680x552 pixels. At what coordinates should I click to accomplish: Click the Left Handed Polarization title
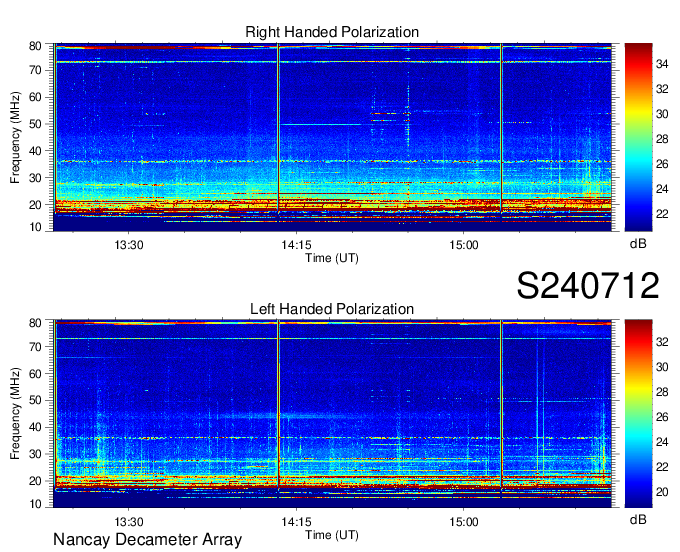pyautogui.click(x=332, y=309)
